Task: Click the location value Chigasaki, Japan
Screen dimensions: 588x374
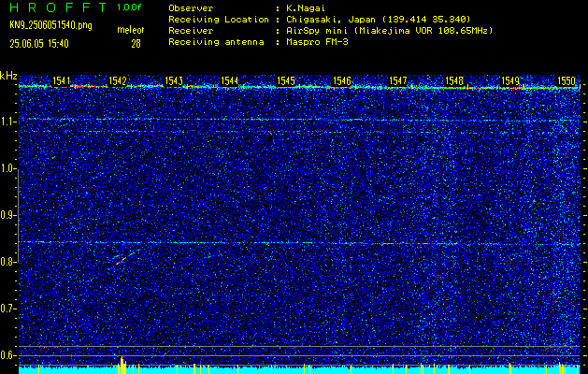Action: tap(330, 19)
